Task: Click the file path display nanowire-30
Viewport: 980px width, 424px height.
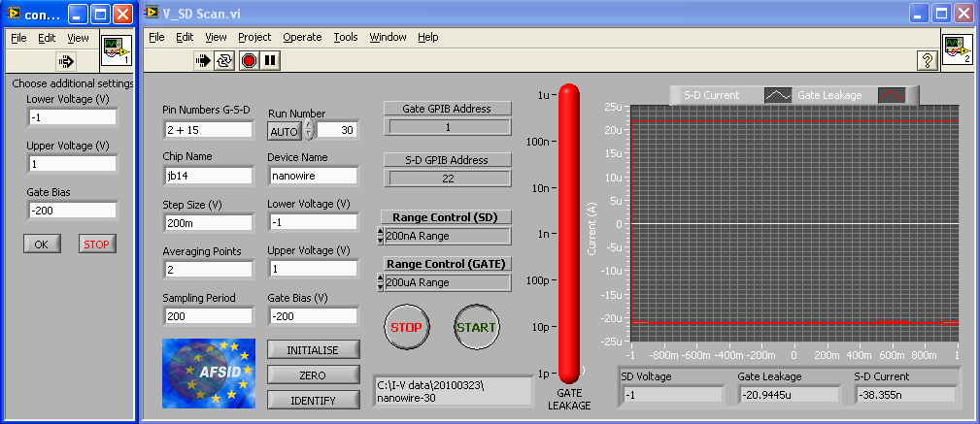Action: (x=453, y=392)
